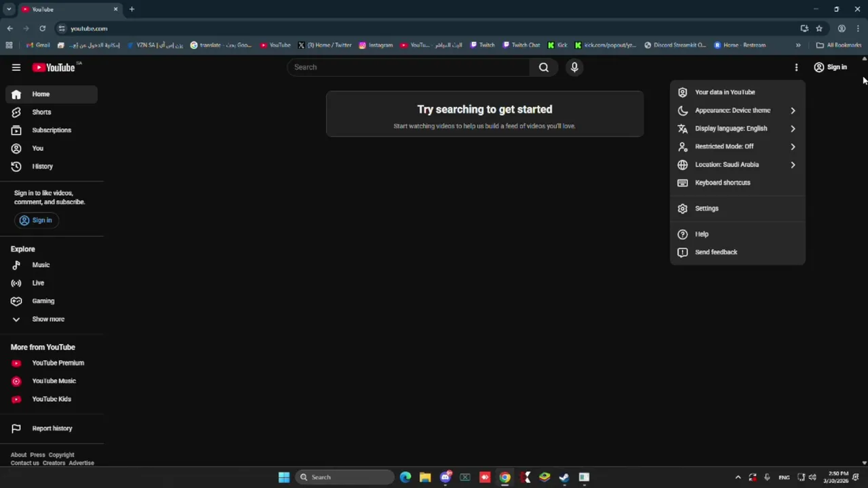
Task: Open the Restricted Mode: Off submenu
Action: 738,146
